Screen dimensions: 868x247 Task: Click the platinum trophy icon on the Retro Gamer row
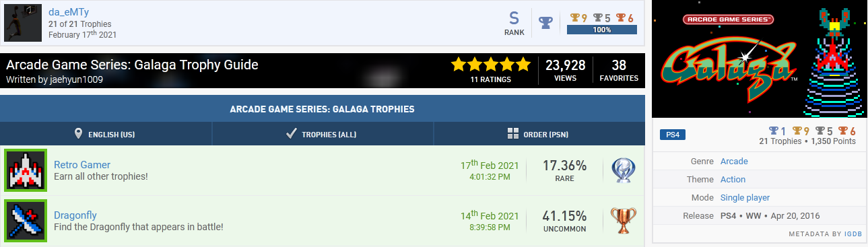coord(623,171)
